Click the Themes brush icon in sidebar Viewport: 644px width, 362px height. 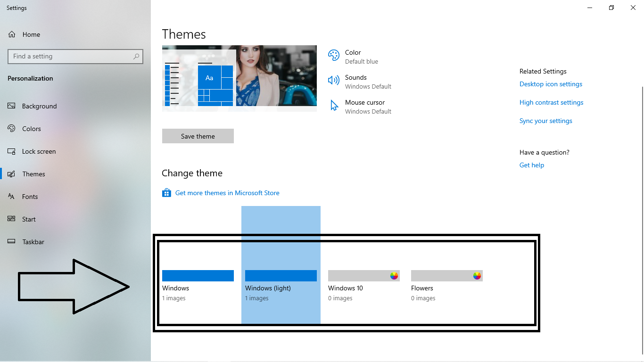pyautogui.click(x=12, y=174)
